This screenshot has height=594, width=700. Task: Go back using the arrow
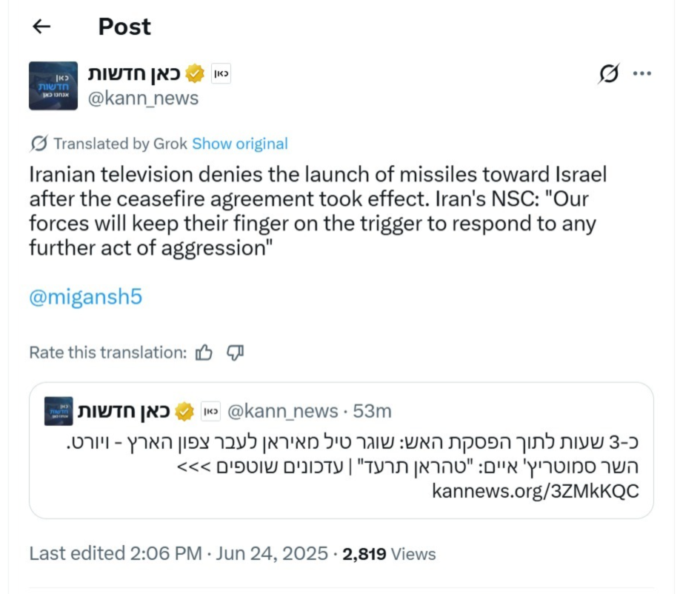click(x=41, y=27)
